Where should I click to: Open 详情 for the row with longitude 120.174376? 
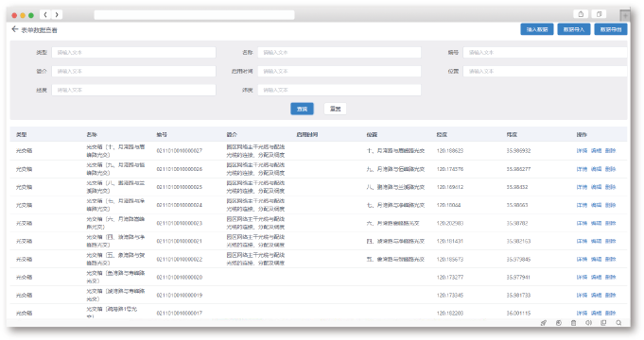point(582,169)
